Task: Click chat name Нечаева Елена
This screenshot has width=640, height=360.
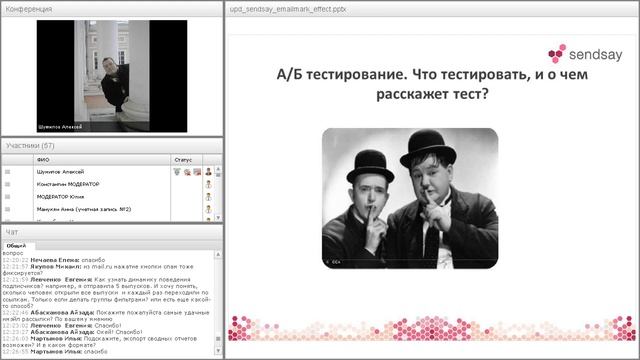Action: (x=55, y=260)
